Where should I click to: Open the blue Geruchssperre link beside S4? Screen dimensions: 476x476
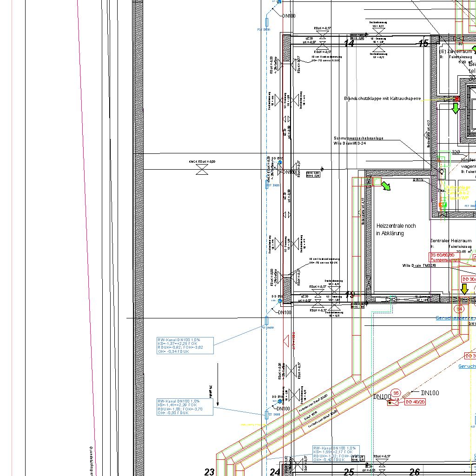click(x=456, y=318)
